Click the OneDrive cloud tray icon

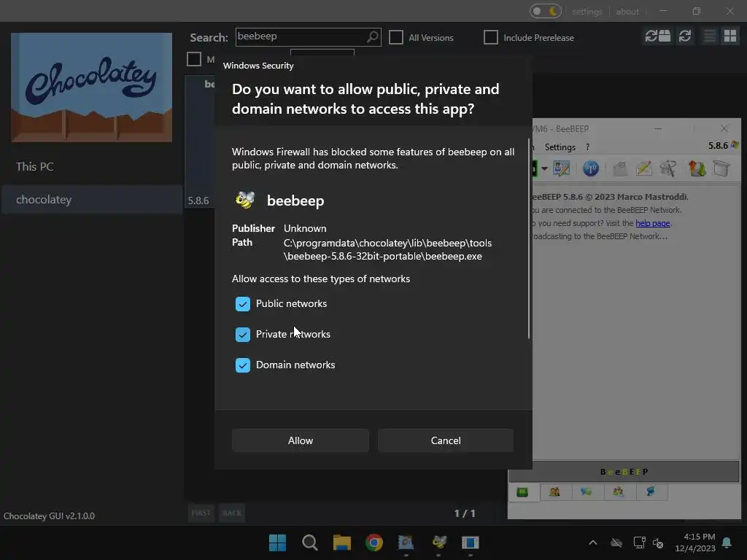click(x=616, y=542)
